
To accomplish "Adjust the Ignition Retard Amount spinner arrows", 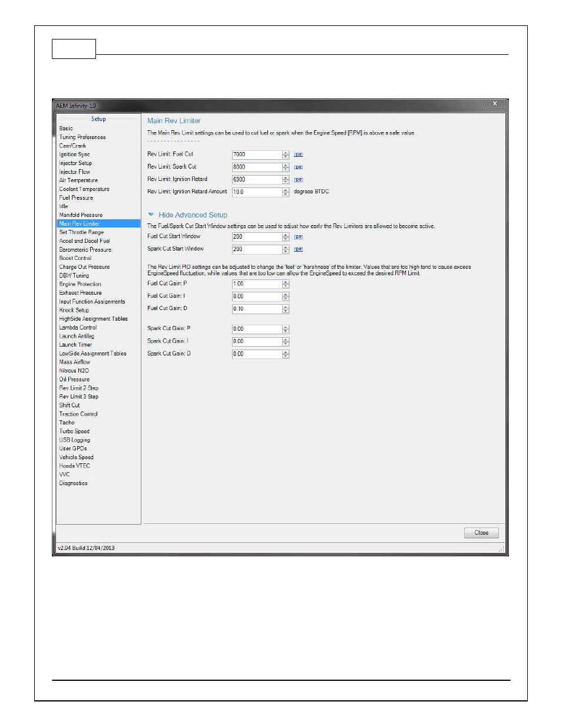I will (286, 192).
